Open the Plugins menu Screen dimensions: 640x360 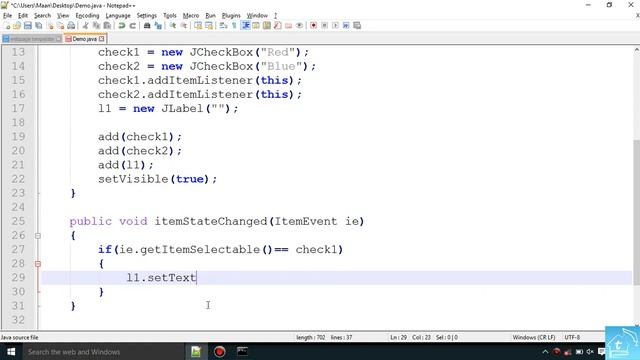pyautogui.click(x=231, y=16)
